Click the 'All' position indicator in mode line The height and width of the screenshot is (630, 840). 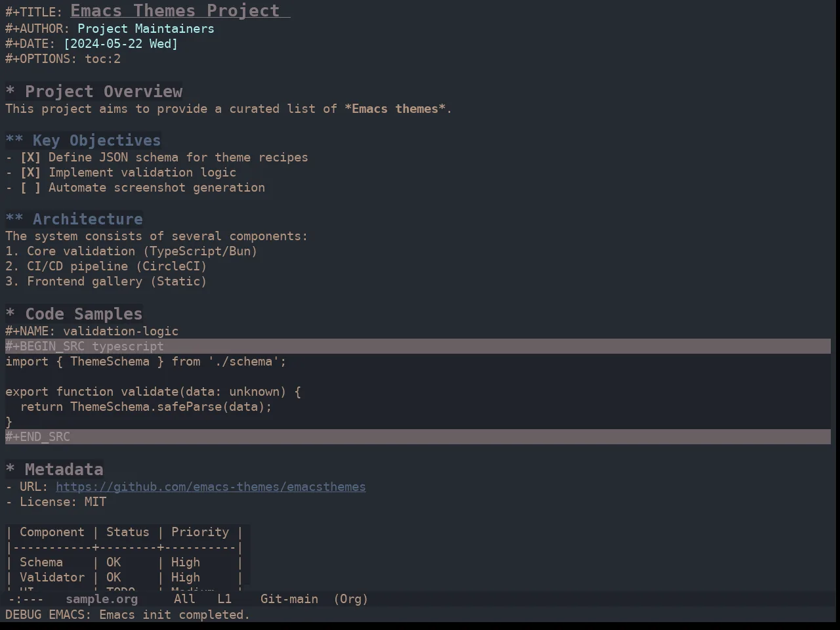tap(184, 599)
